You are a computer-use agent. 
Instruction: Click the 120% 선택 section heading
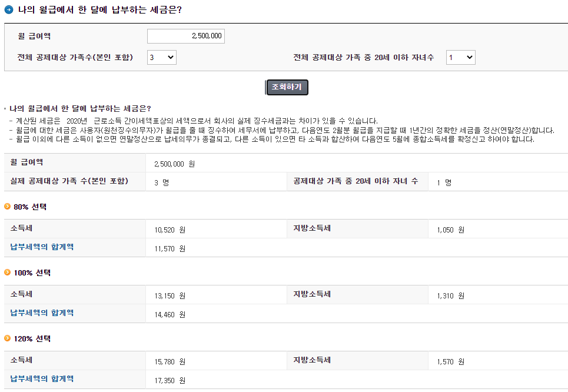pos(32,339)
